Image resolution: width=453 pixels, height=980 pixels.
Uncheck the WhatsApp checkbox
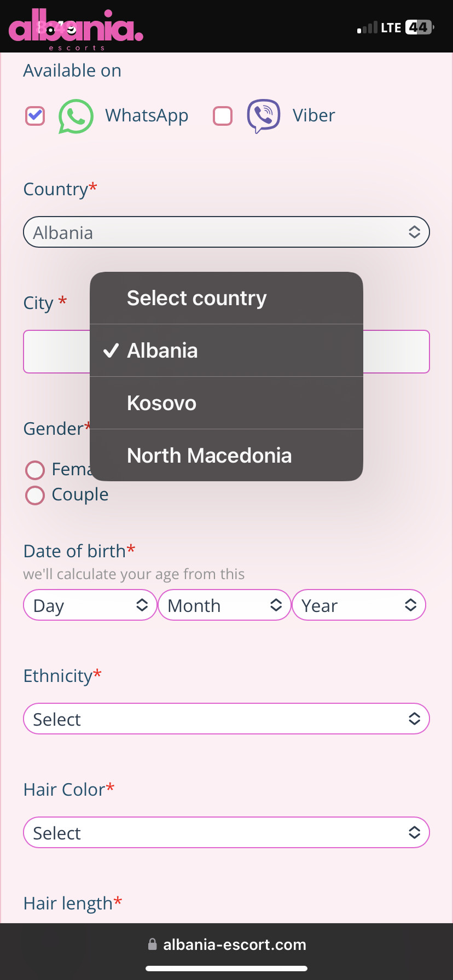click(35, 116)
